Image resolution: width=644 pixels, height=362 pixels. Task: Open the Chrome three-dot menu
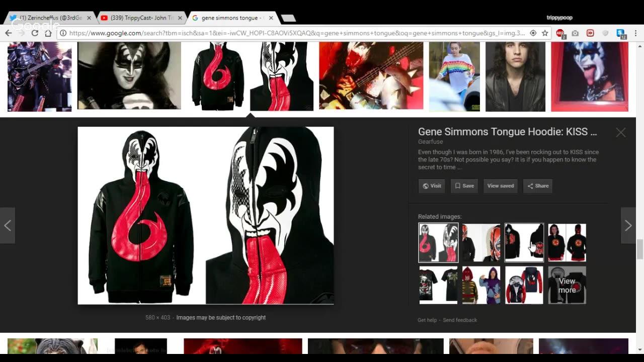point(635,33)
